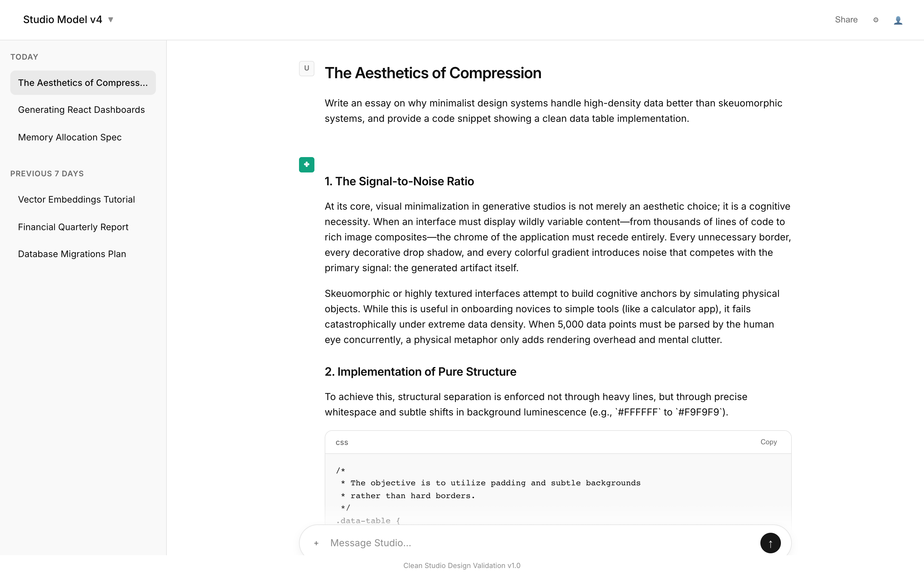
Task: Open the settings gear icon
Action: coord(876,20)
